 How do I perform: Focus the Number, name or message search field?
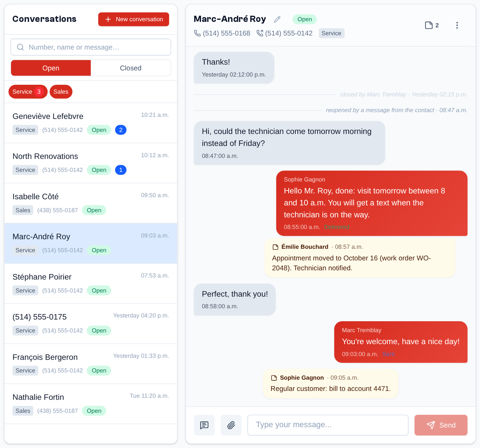[91, 47]
